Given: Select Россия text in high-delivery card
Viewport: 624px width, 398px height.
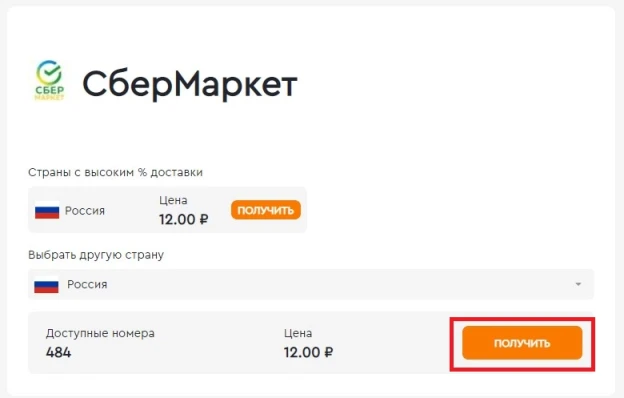Looking at the screenshot, I should [85, 211].
